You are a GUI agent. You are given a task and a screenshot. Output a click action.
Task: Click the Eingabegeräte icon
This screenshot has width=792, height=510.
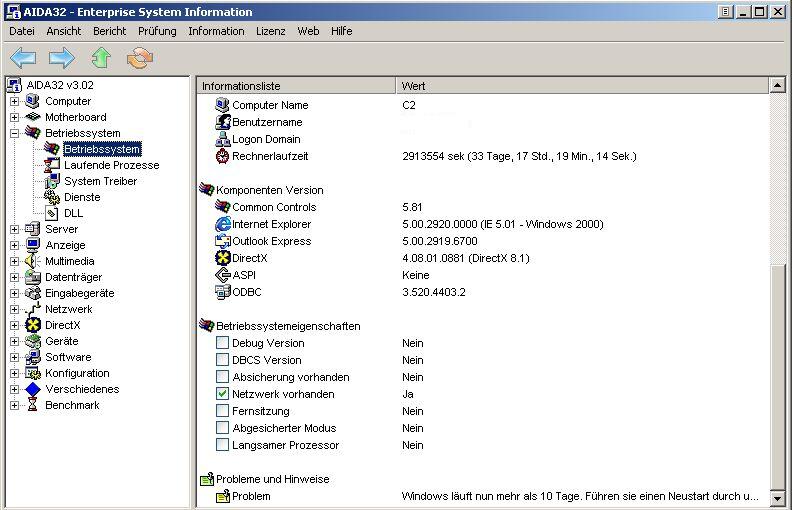tap(32, 293)
